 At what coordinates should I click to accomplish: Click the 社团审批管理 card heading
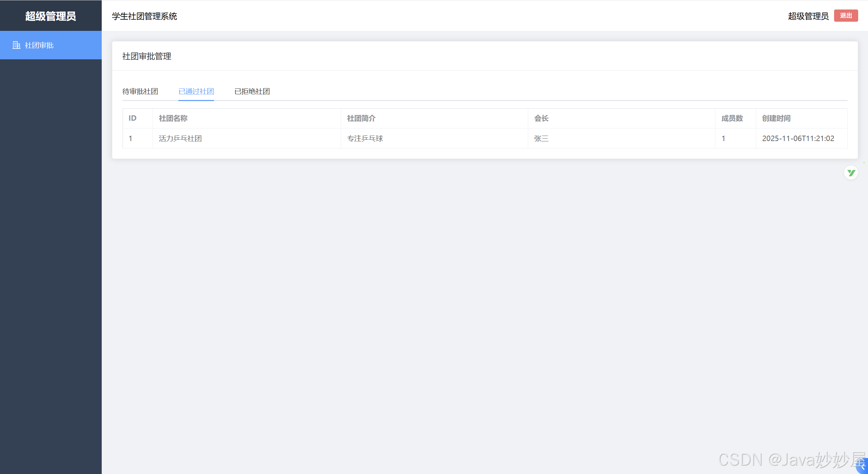(147, 56)
